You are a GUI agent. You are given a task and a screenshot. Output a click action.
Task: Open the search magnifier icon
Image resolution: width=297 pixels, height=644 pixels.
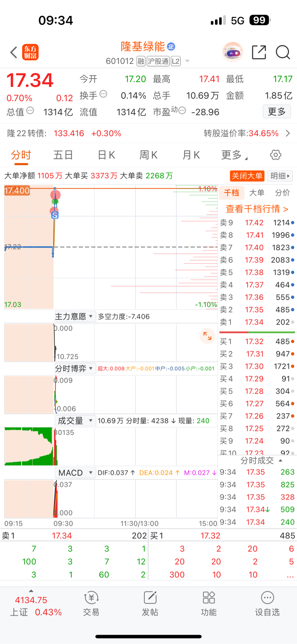coord(283,52)
